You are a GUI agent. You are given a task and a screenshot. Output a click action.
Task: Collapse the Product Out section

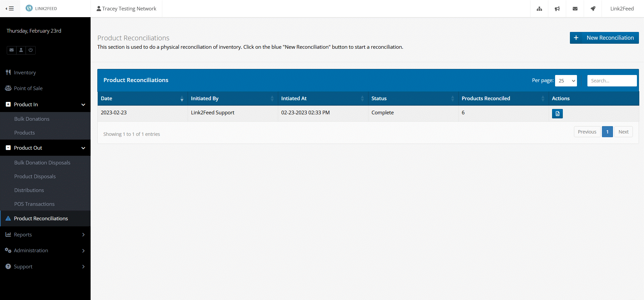point(45,148)
